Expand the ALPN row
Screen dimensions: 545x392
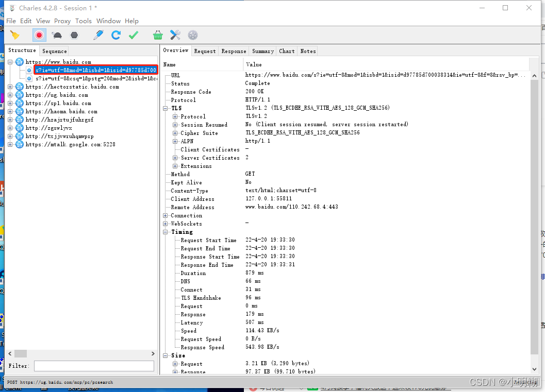click(x=175, y=141)
